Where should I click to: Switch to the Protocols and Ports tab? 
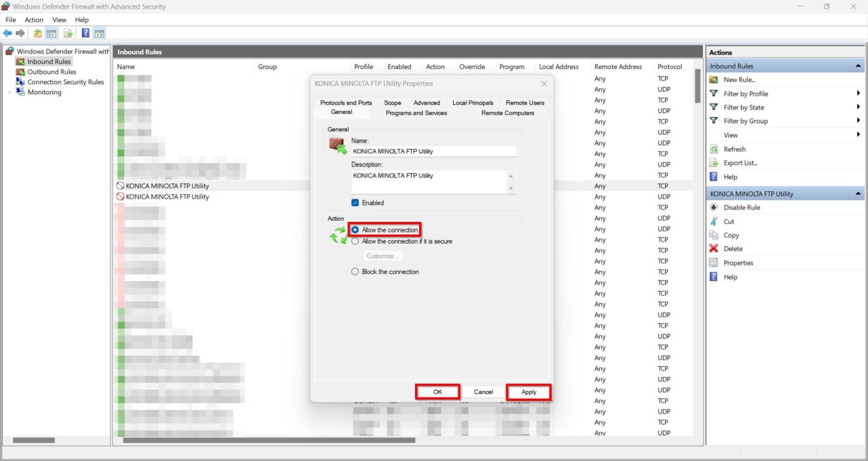tap(346, 103)
